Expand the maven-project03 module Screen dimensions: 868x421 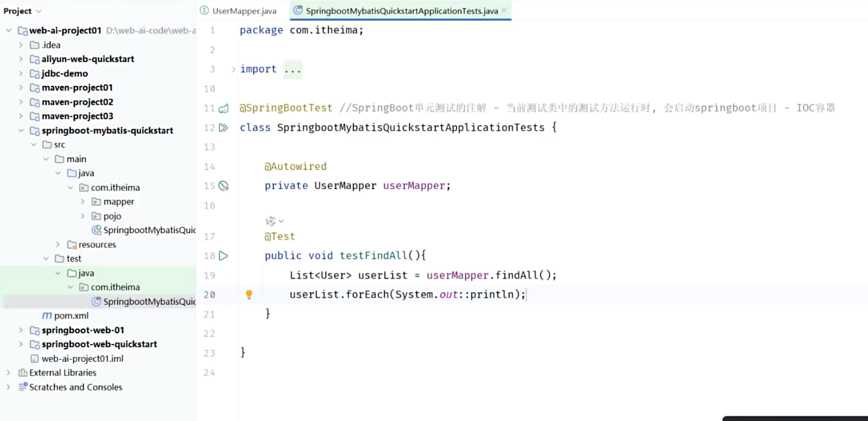point(21,116)
